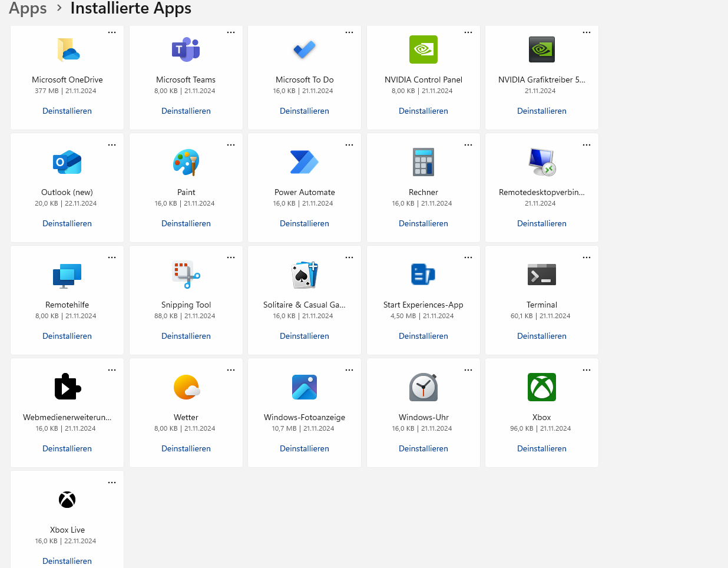The width and height of the screenshot is (728, 568).
Task: Click the Microsoft OneDrive app icon
Action: click(x=68, y=49)
